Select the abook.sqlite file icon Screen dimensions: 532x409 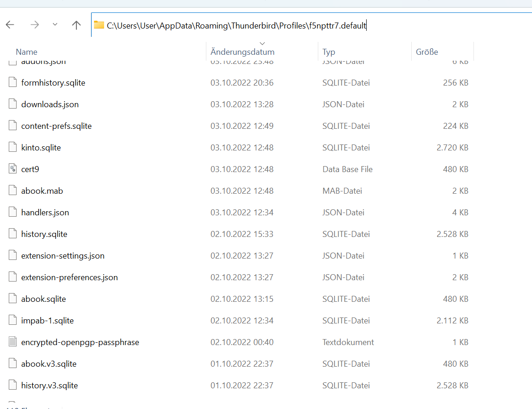(12, 299)
